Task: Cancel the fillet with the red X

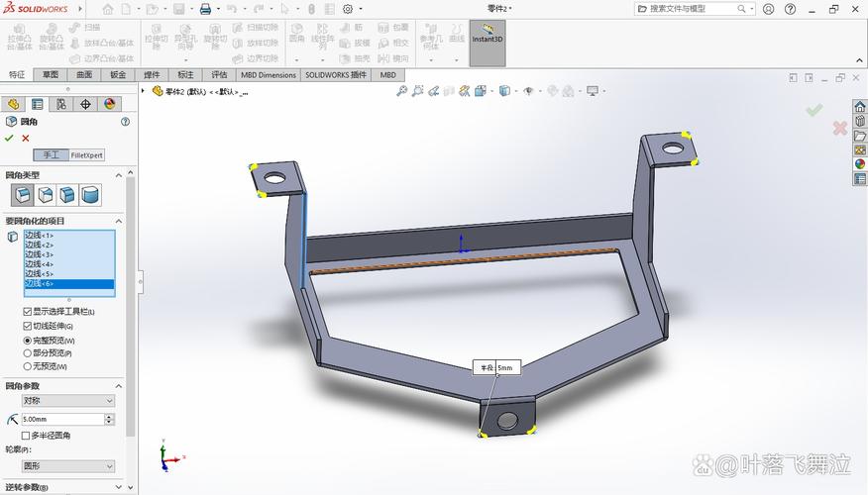Action: [x=26, y=139]
